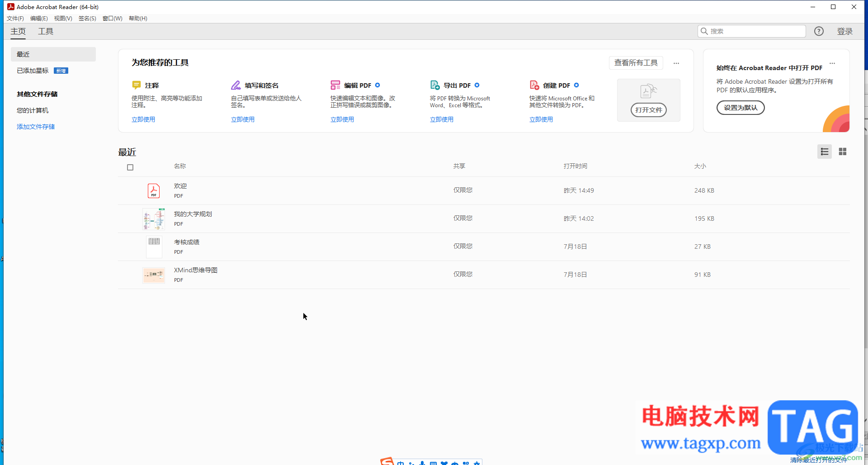Select the 我的大学规划 file name
This screenshot has width=868, height=465.
[x=193, y=214]
